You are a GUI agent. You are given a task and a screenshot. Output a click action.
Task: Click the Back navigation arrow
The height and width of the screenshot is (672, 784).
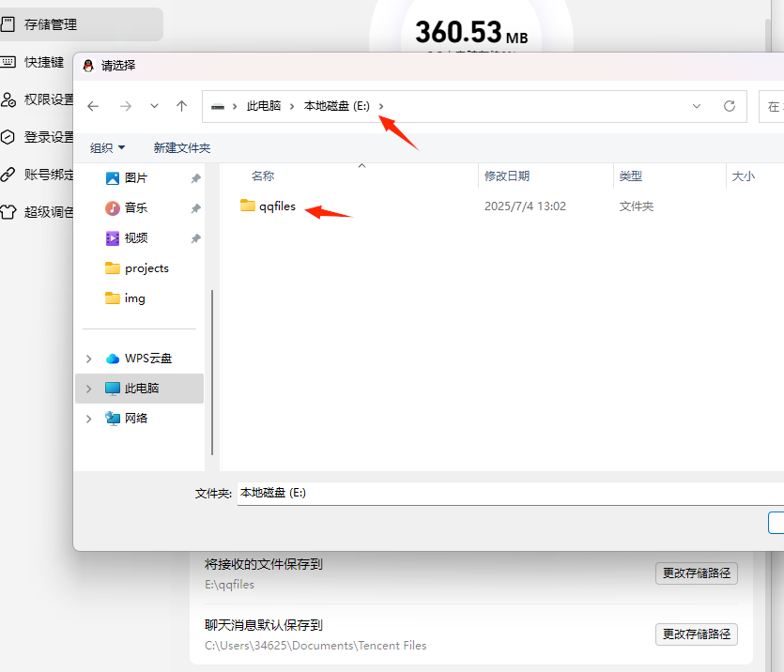click(x=93, y=106)
